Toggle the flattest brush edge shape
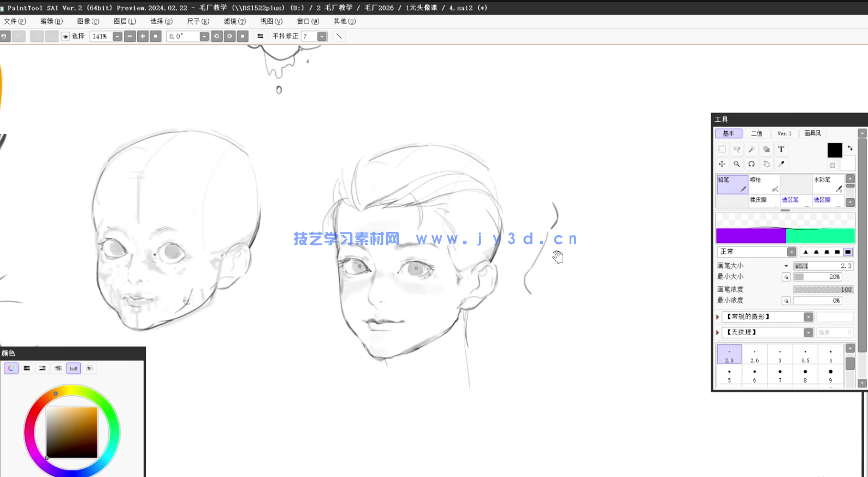 pos(848,252)
